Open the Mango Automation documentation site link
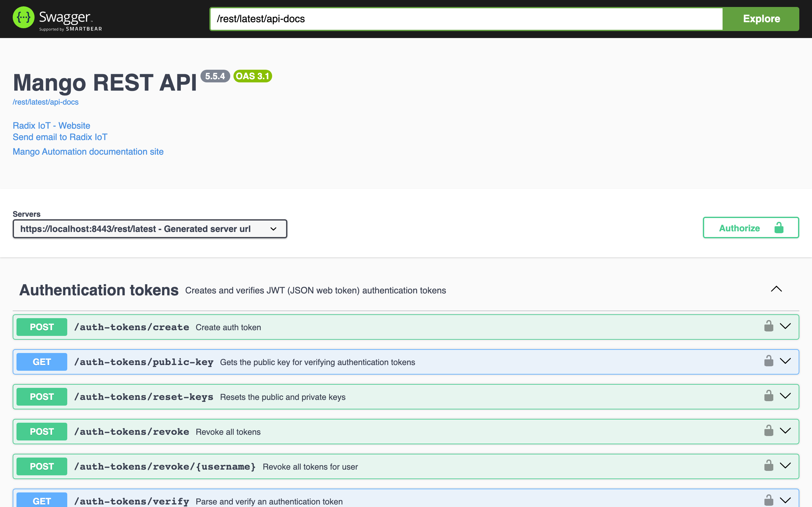Viewport: 812px width, 507px height. tap(88, 151)
